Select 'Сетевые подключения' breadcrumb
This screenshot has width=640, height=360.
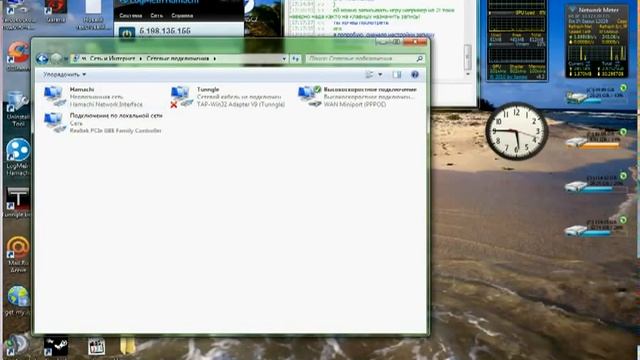[178, 59]
